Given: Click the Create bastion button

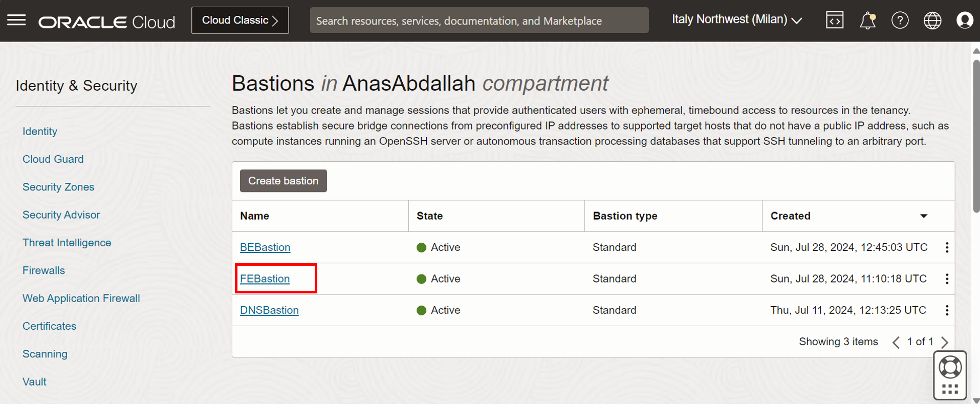Looking at the screenshot, I should tap(283, 181).
